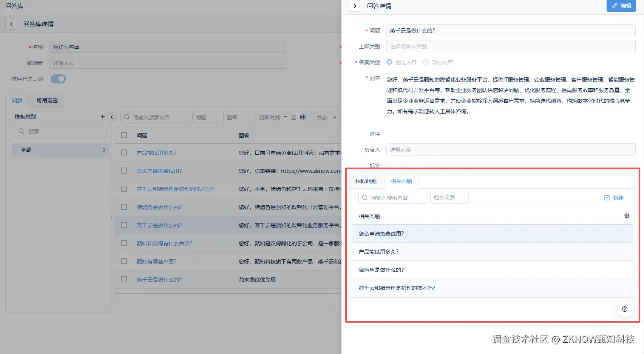Open the 编辑者 person selector
Image resolution: width=644 pixels, height=354 pixels.
pos(168,63)
